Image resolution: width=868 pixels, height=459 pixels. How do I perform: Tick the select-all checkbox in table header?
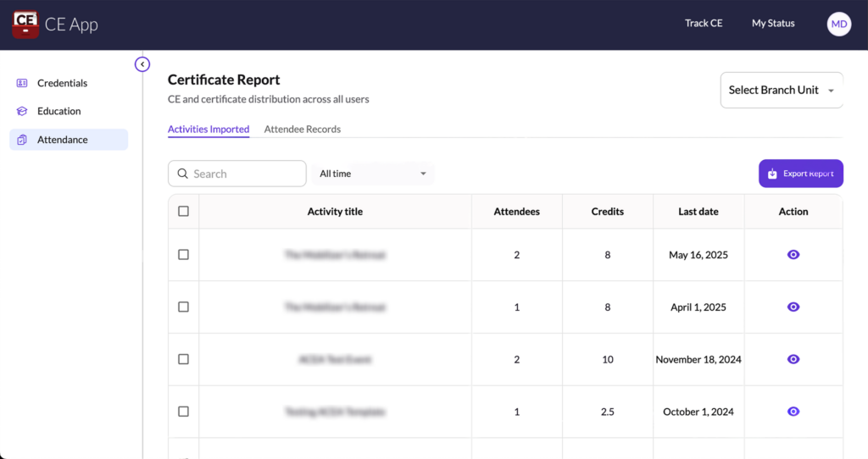(x=183, y=211)
